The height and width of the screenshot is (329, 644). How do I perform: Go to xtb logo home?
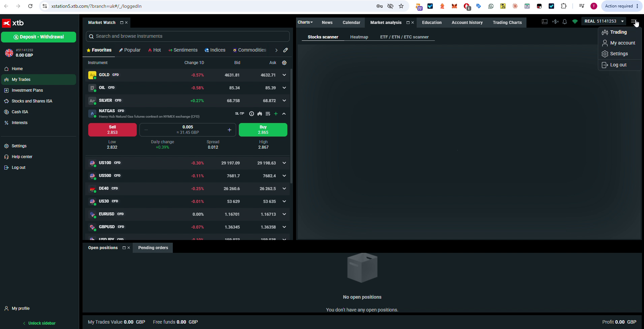(13, 23)
